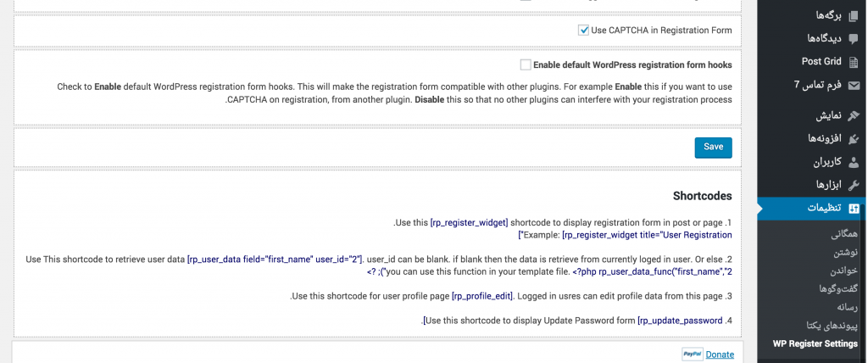Go to پیوندهای یکتا settings submenu
The height and width of the screenshot is (363, 868).
point(832,326)
